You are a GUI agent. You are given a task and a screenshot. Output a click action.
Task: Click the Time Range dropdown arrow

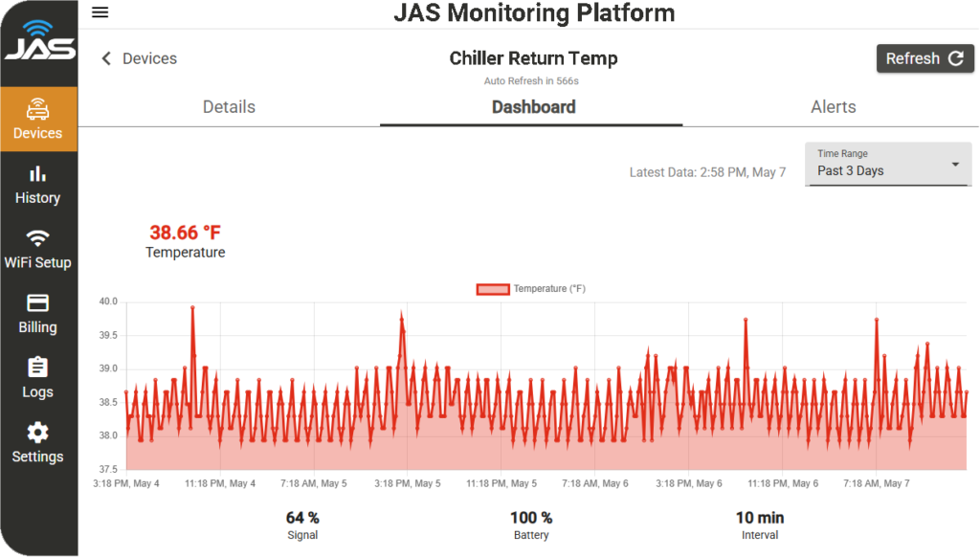coord(954,165)
